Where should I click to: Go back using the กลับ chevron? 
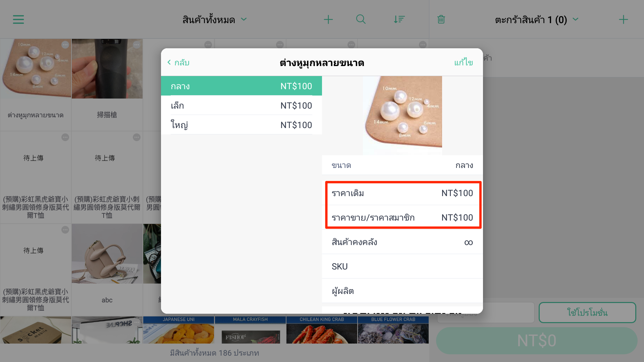click(x=178, y=63)
